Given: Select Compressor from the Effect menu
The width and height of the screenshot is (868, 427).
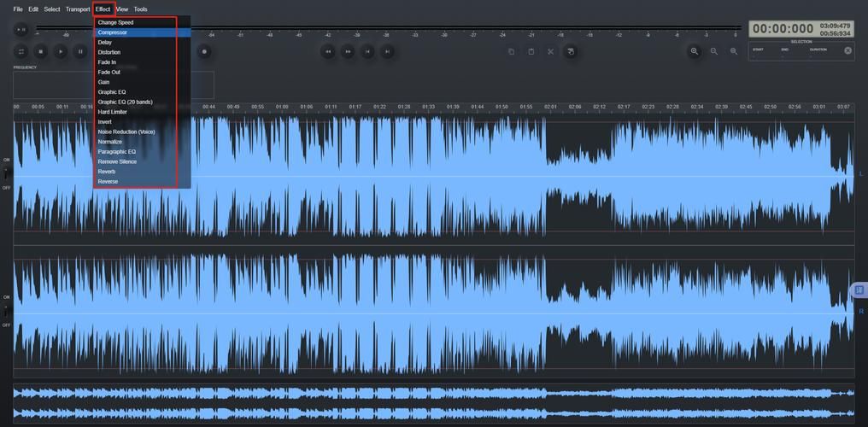Looking at the screenshot, I should [113, 32].
